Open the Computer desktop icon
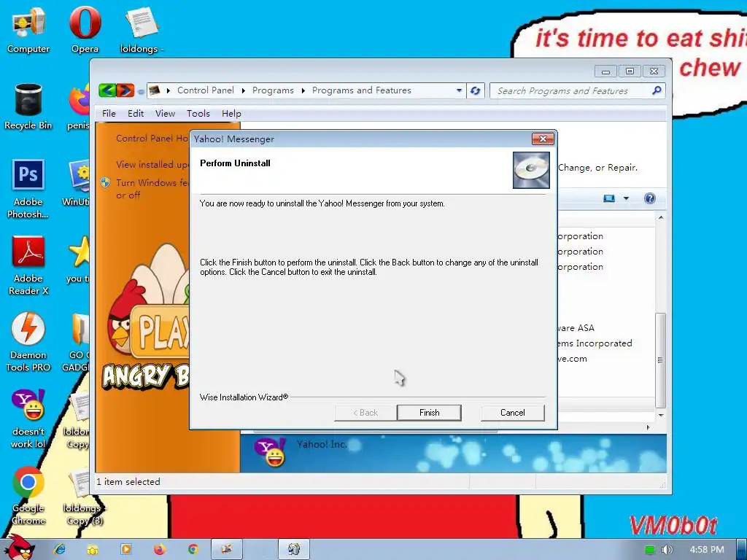 (x=28, y=30)
